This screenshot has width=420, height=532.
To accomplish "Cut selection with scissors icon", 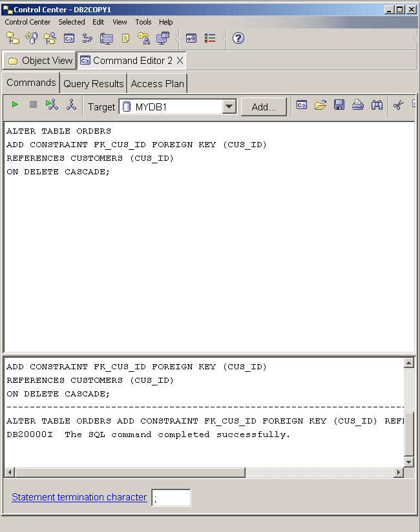I will pyautogui.click(x=399, y=105).
